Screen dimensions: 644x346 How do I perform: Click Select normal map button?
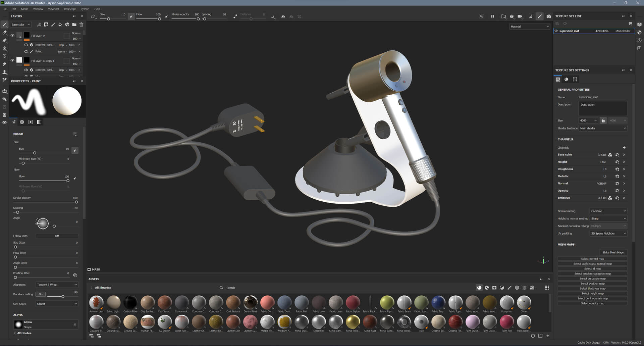click(592, 259)
